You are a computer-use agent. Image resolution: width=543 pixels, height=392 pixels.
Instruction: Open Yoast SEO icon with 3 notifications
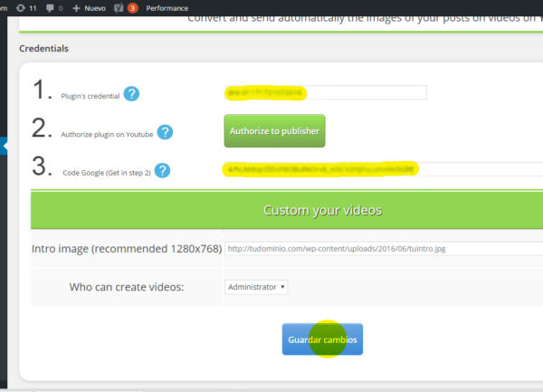(x=126, y=8)
